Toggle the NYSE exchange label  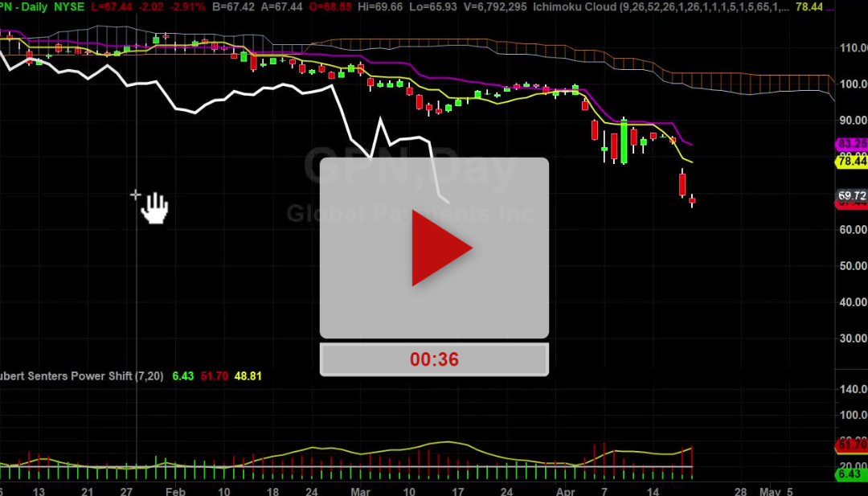(x=68, y=7)
